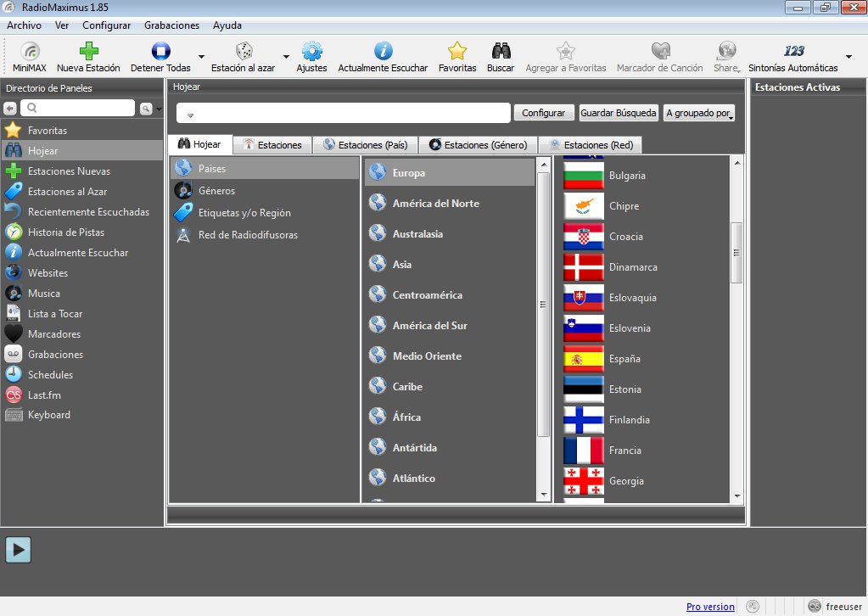868x616 pixels.
Task: Open the Configurar menu
Action: tap(107, 25)
